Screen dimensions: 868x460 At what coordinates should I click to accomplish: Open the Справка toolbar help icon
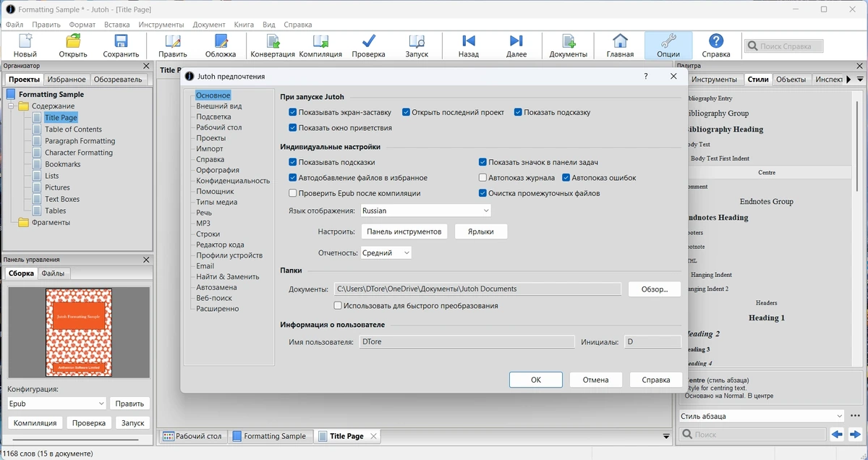(716, 46)
